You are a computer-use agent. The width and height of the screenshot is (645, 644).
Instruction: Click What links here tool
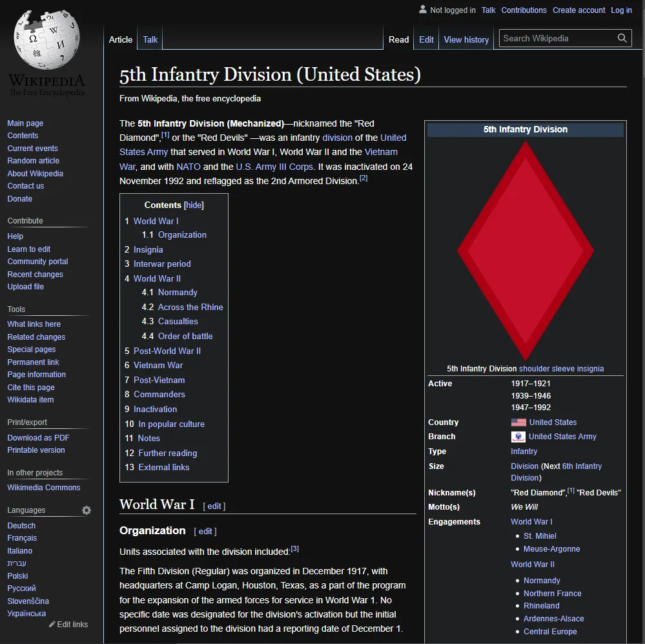(x=34, y=324)
